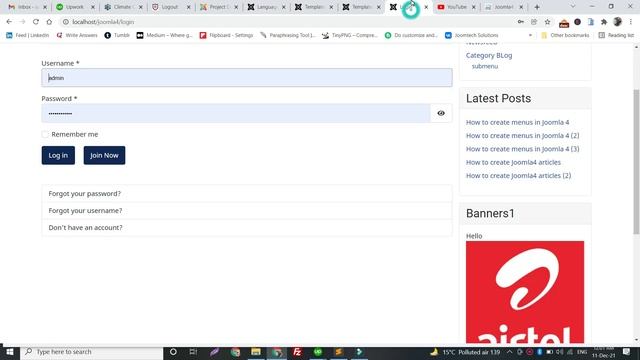640x360 pixels.
Task: Open How to create menus in Joomla 4 (3)
Action: point(522,149)
